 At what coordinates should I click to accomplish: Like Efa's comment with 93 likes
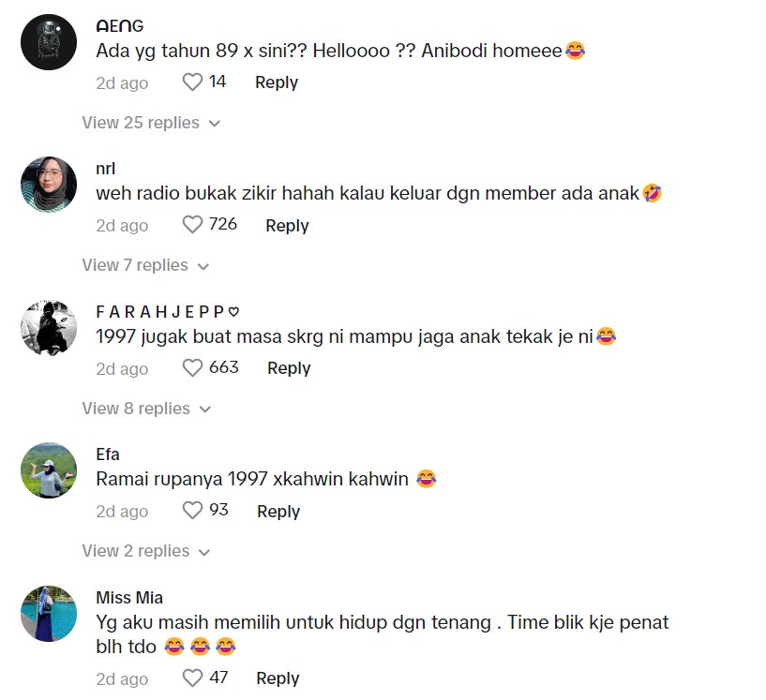192,511
